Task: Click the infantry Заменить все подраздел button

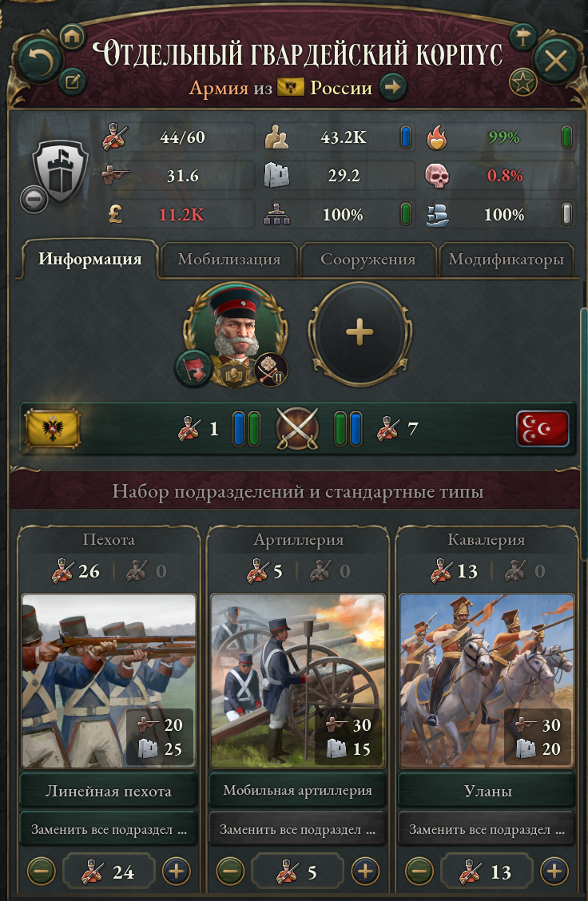Action: coord(109,829)
